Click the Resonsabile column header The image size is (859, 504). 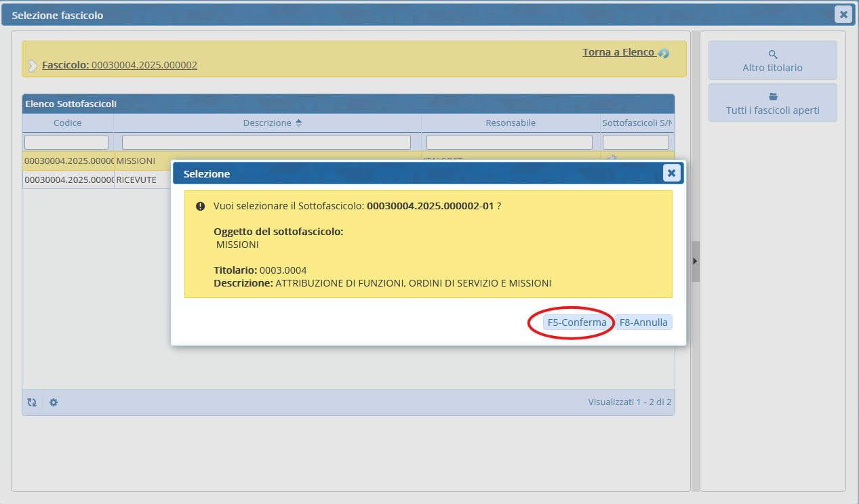(510, 123)
